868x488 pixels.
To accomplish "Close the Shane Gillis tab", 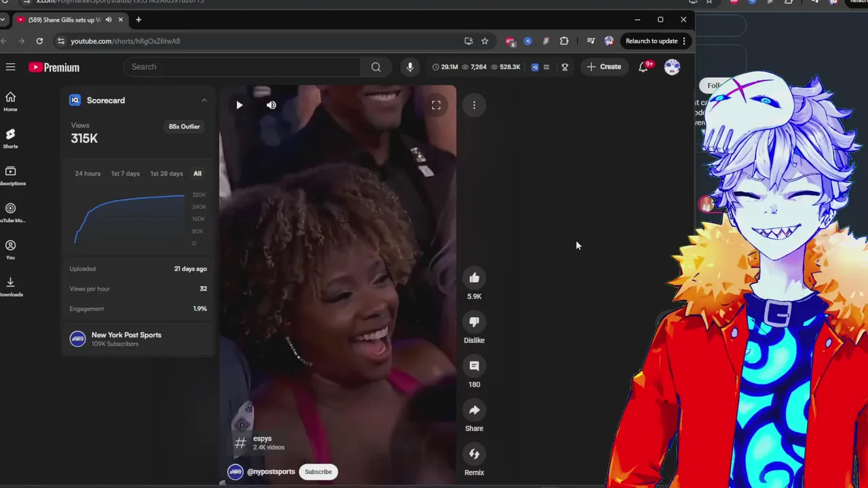I will pyautogui.click(x=121, y=20).
